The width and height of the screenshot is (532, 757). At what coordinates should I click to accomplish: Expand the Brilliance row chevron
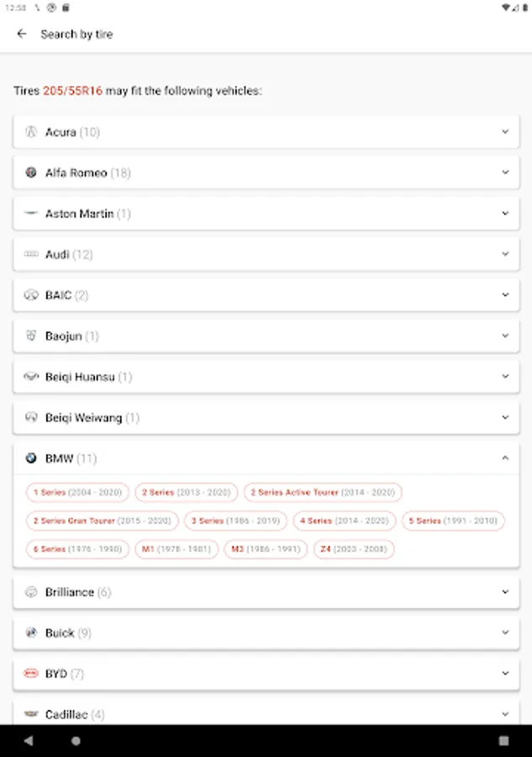point(505,592)
